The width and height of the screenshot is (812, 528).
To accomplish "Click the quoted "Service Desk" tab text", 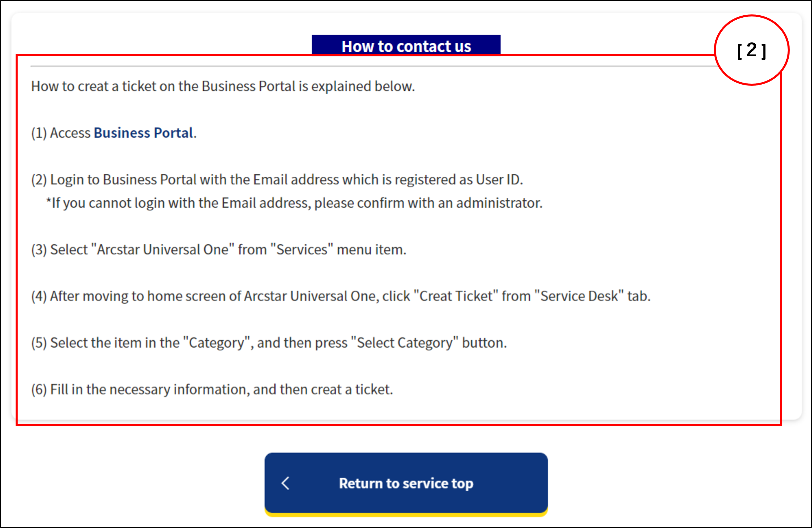I will (x=579, y=296).
